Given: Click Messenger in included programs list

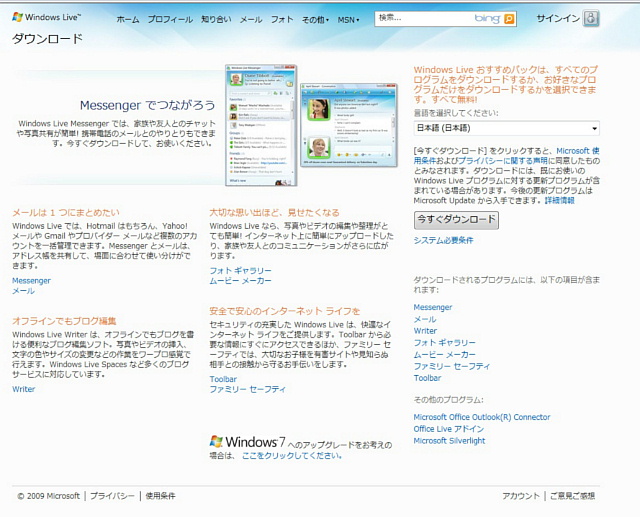Looking at the screenshot, I should (x=433, y=307).
